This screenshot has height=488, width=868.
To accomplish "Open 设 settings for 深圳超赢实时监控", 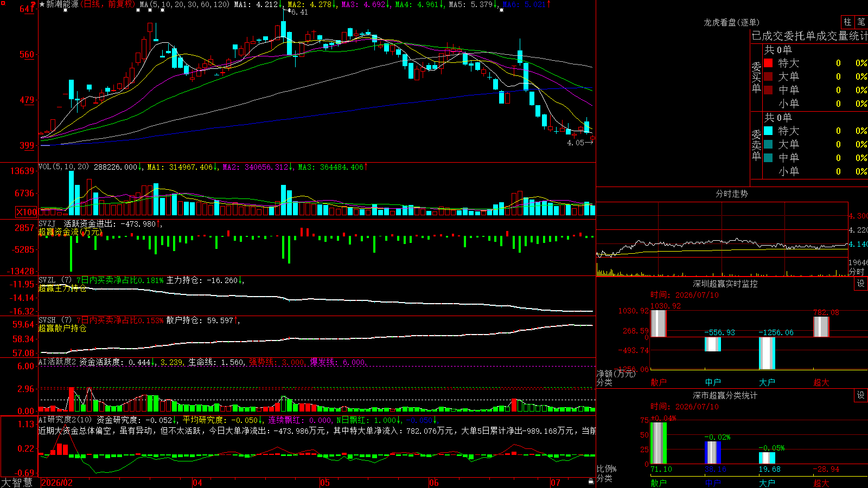I will point(861,284).
